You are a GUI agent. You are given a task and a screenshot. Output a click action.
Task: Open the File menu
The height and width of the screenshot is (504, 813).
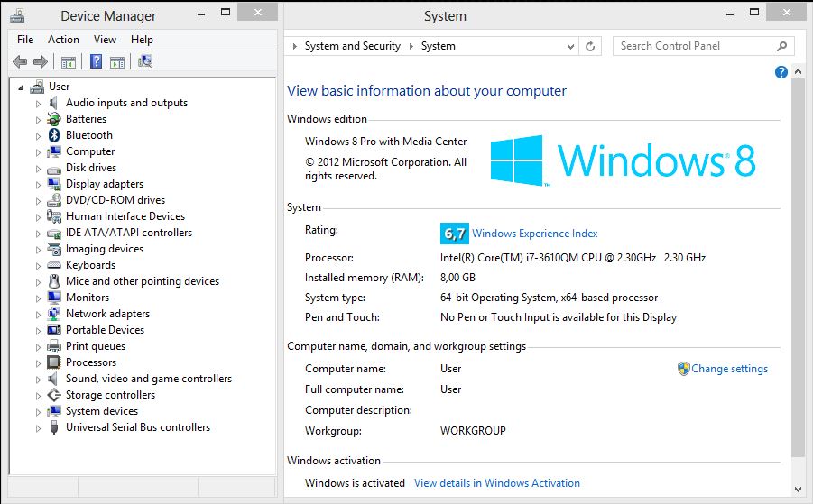[25, 40]
